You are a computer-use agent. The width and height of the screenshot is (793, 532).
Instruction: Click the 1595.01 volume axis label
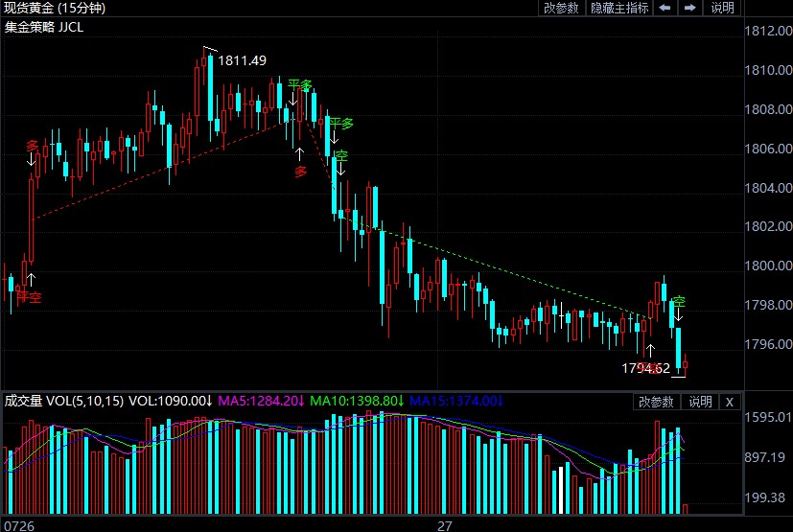click(x=768, y=417)
